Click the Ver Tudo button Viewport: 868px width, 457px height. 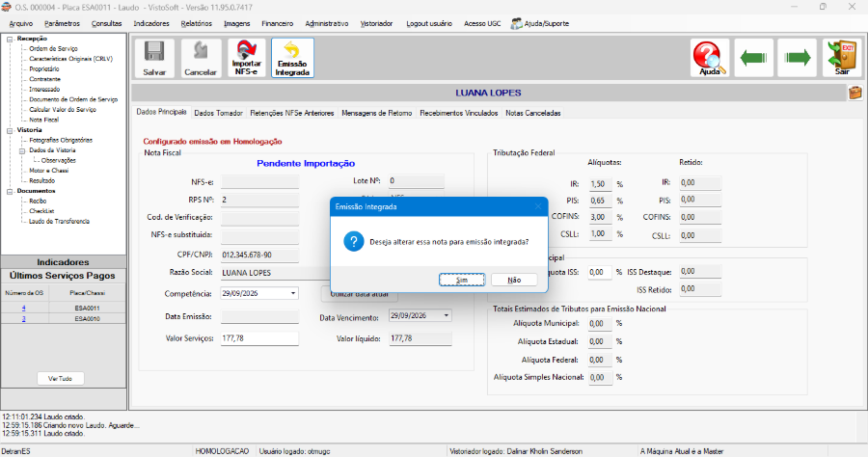pos(61,379)
